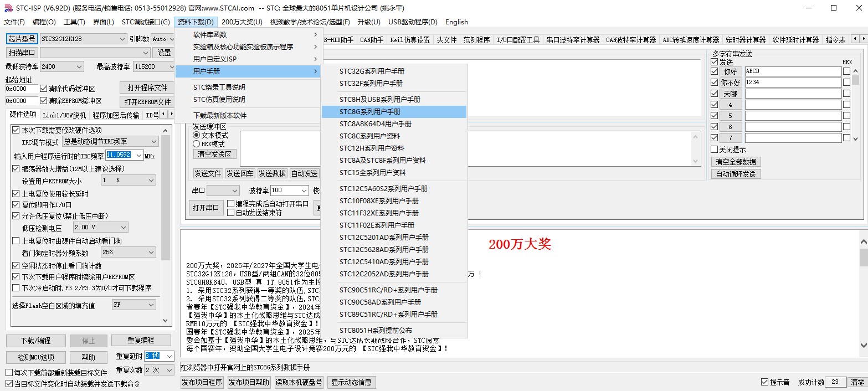Click the info text area vertical scrollbar
868x391 pixels.
pos(863,294)
